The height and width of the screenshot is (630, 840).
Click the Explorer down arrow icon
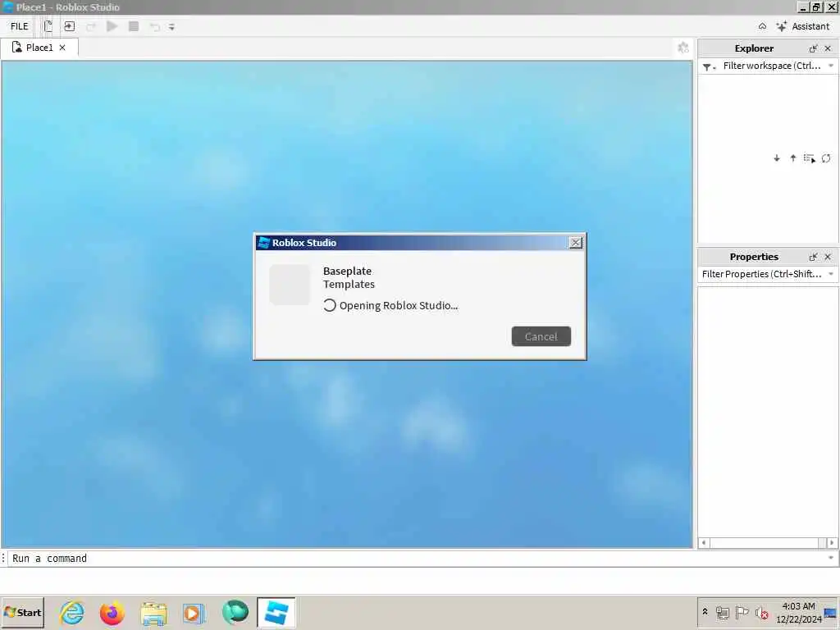[x=777, y=158]
